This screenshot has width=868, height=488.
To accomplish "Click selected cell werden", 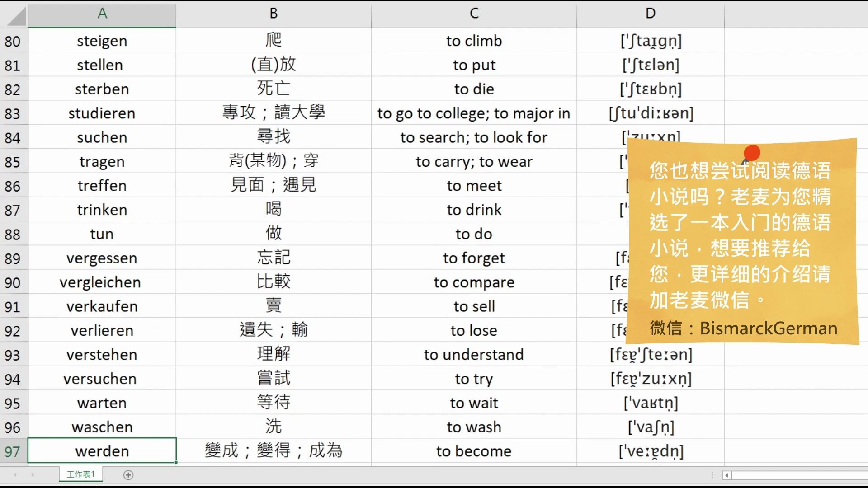I will 102,451.
